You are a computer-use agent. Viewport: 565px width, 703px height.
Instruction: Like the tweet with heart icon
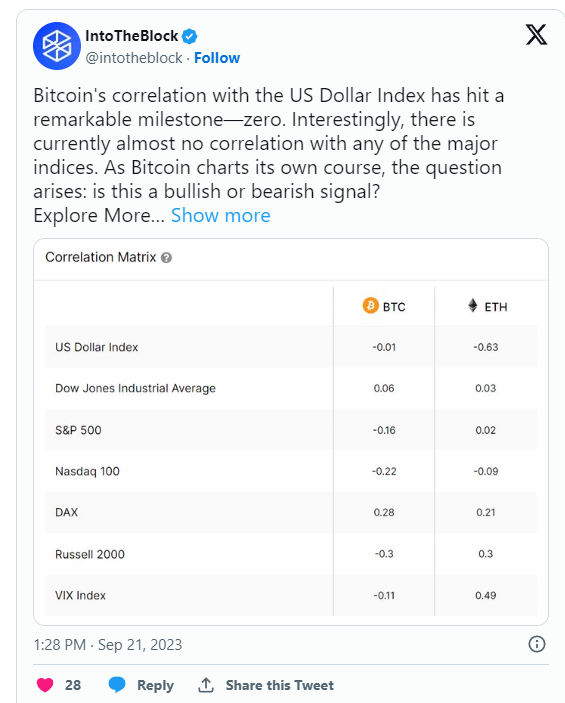(x=45, y=685)
